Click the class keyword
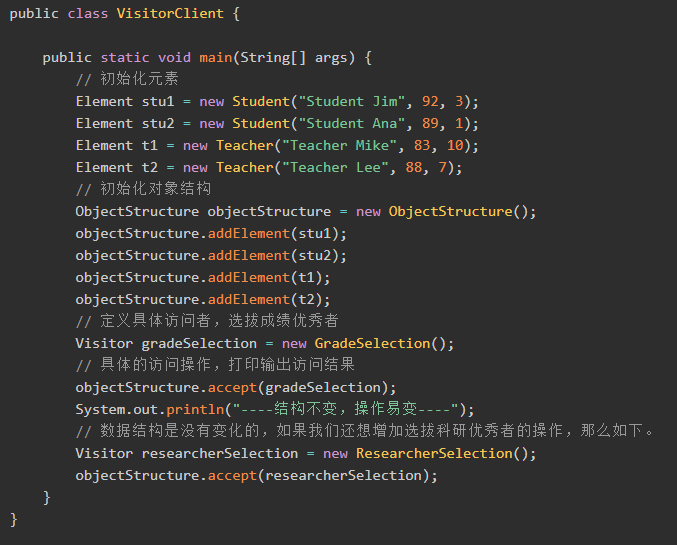 coord(88,13)
